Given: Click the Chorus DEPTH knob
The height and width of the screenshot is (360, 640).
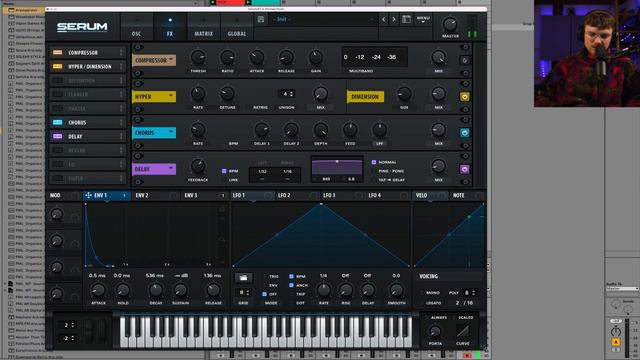Looking at the screenshot, I should (x=320, y=130).
